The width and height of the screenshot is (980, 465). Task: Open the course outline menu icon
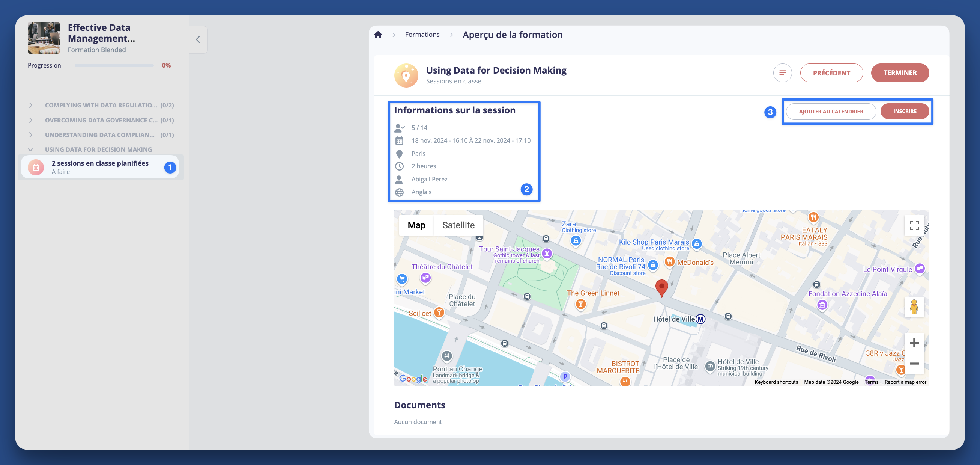click(782, 73)
